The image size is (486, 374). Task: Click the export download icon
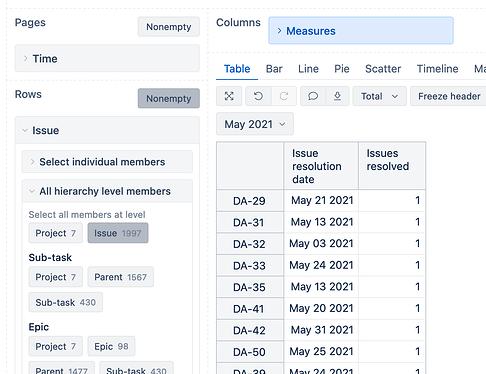(x=337, y=96)
